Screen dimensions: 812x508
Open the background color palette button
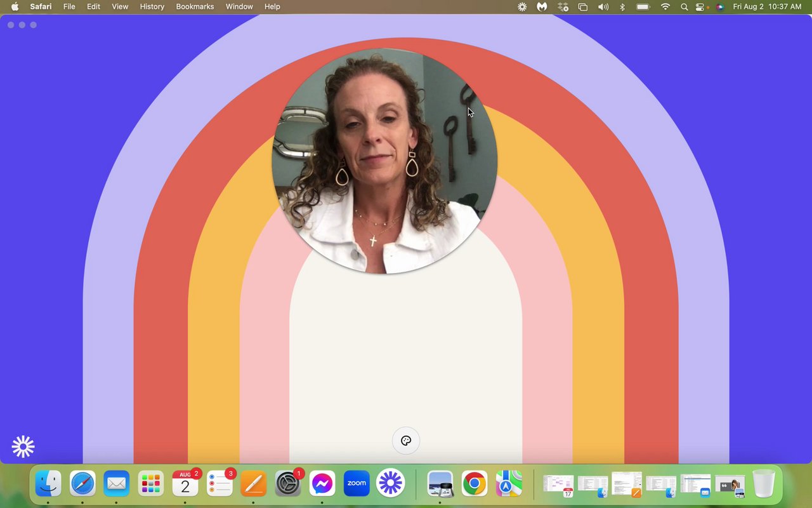click(406, 441)
